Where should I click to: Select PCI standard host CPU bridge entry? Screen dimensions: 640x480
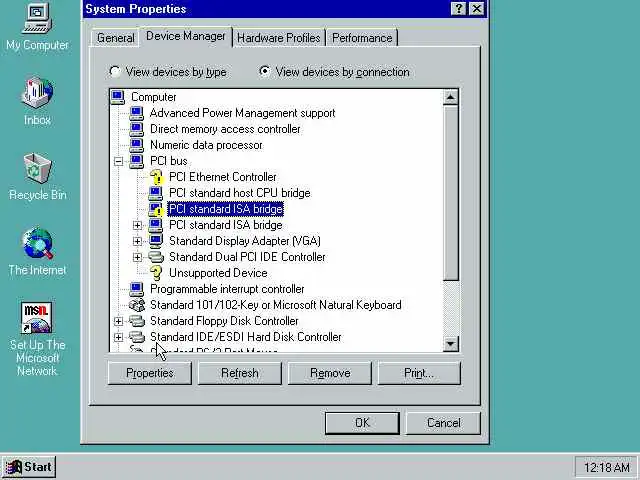tap(240, 193)
